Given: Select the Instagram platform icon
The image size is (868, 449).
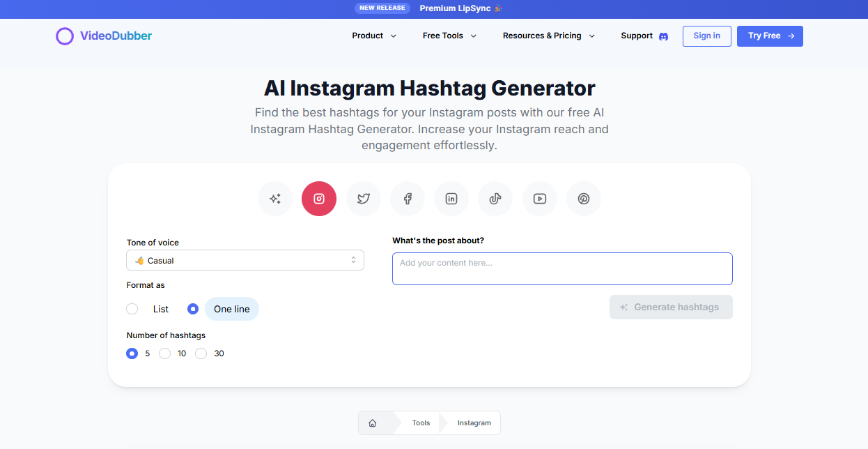Looking at the screenshot, I should point(318,199).
